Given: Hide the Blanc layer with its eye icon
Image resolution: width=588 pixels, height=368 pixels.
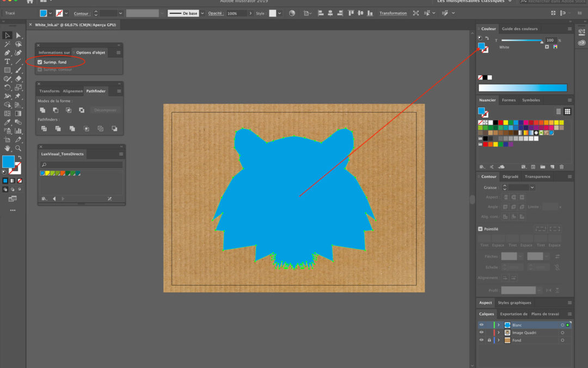Looking at the screenshot, I should click(x=481, y=325).
